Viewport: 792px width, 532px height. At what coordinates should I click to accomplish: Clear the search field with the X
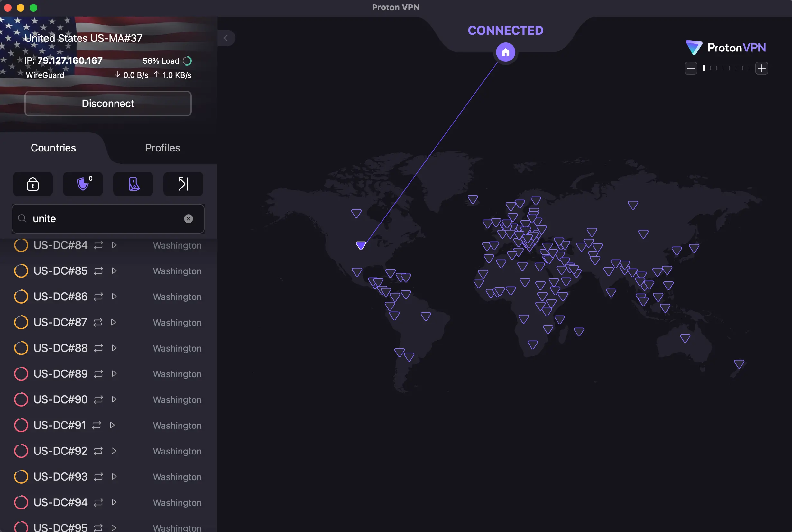189,218
